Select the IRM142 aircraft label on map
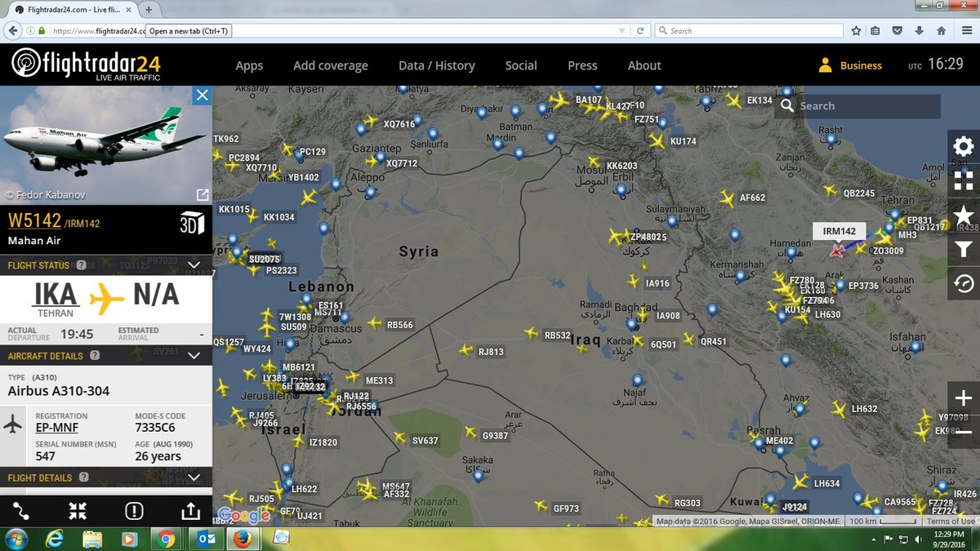This screenshot has width=980, height=551. (x=839, y=232)
